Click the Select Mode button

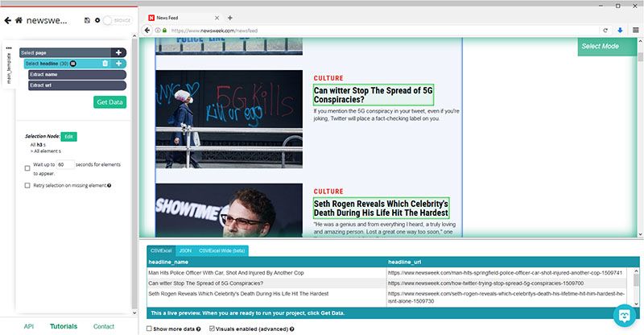[x=607, y=47]
